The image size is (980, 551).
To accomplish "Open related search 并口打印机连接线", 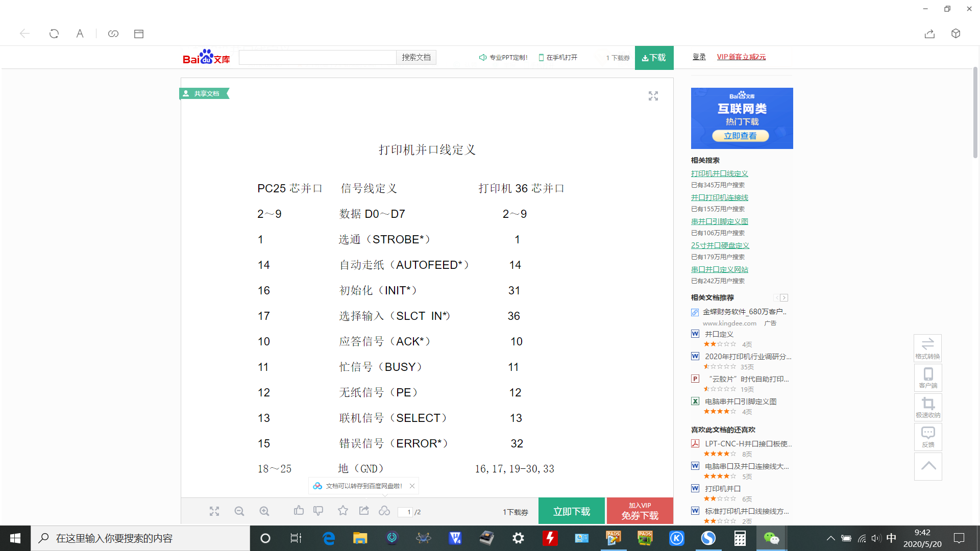I will click(719, 197).
